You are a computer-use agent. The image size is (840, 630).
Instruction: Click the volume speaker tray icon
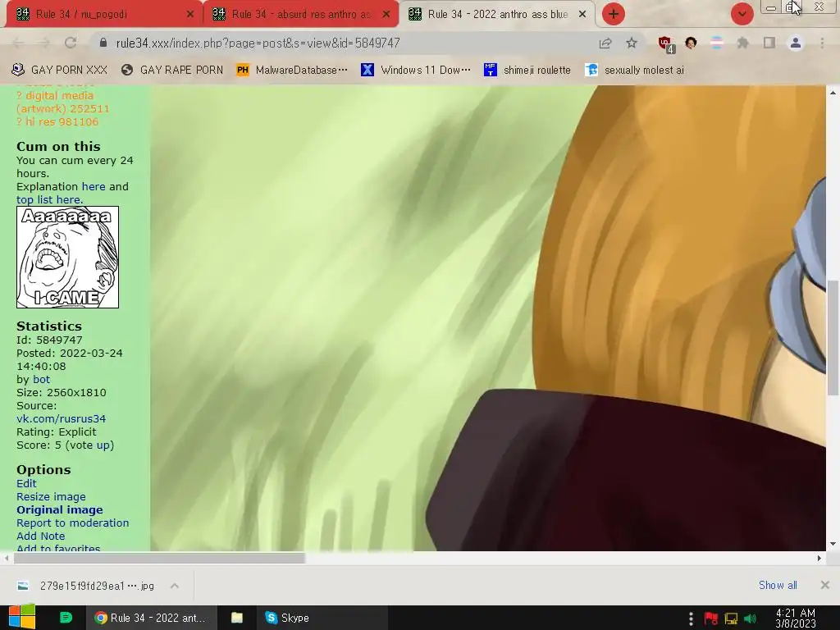click(751, 619)
